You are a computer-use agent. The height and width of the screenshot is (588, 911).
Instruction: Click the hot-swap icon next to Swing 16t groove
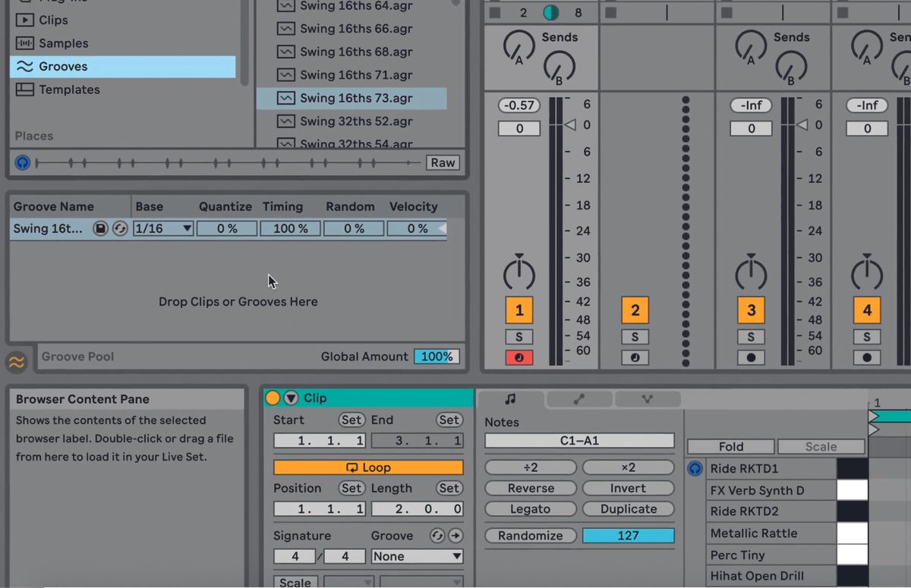pyautogui.click(x=119, y=228)
